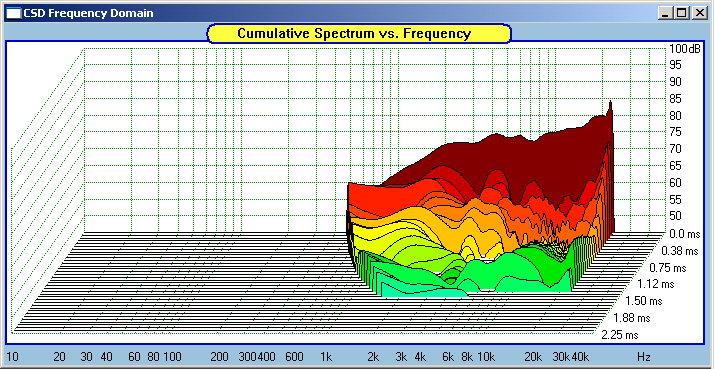This screenshot has width=714, height=369.
Task: Click the '60' level axis label
Action: 675,183
